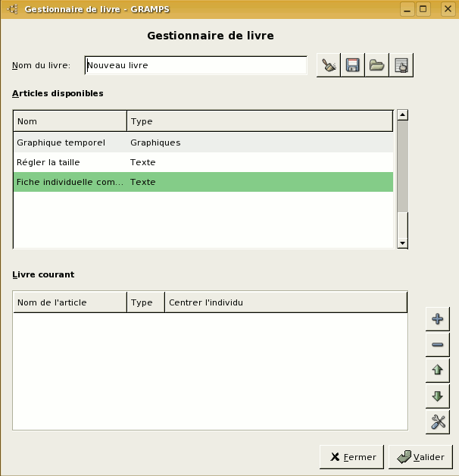Sort available articles by Nom column
Image resolution: width=459 pixels, height=476 pixels.
[70, 121]
